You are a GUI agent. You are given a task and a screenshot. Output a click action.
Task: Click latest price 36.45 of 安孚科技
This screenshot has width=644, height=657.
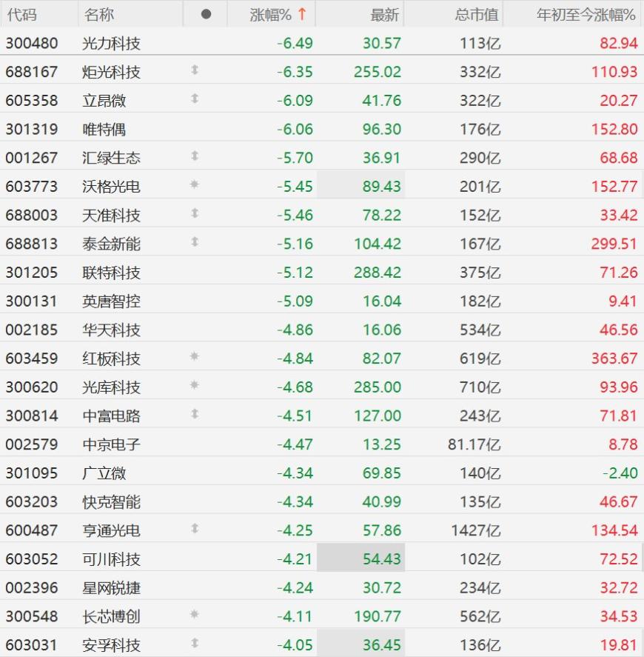381,645
